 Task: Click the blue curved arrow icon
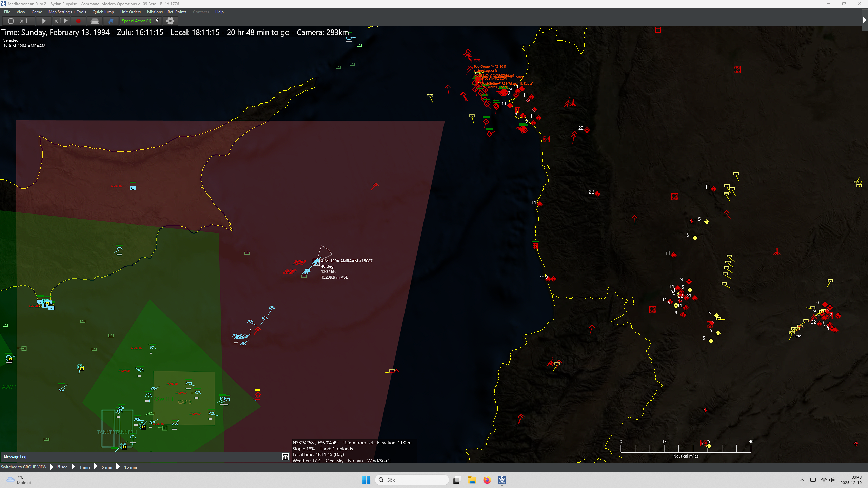[111, 21]
